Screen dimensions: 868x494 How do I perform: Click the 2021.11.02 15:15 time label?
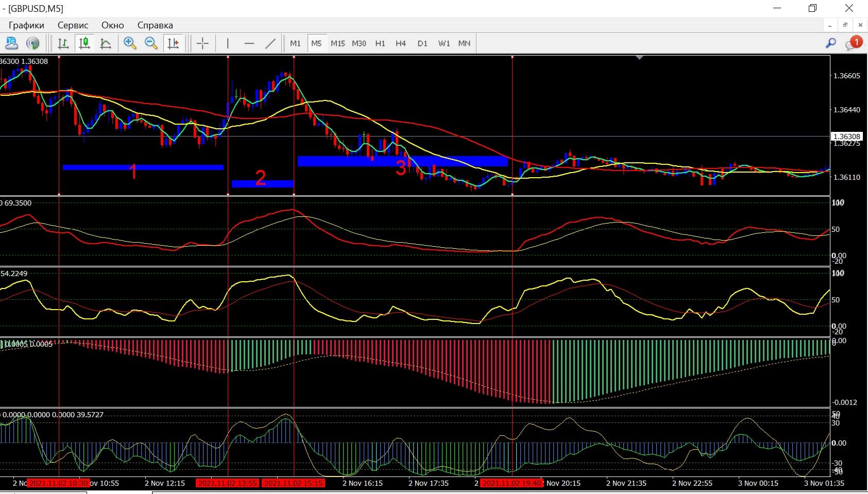click(x=294, y=483)
